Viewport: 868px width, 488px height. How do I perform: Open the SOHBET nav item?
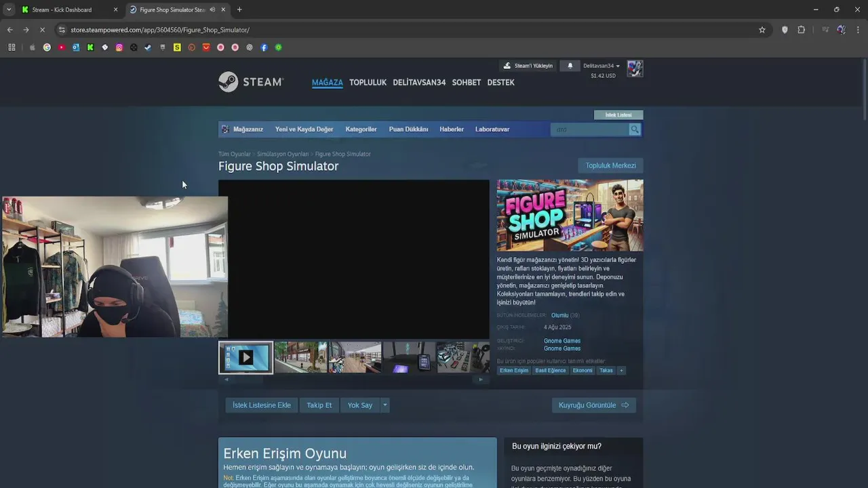click(x=467, y=83)
